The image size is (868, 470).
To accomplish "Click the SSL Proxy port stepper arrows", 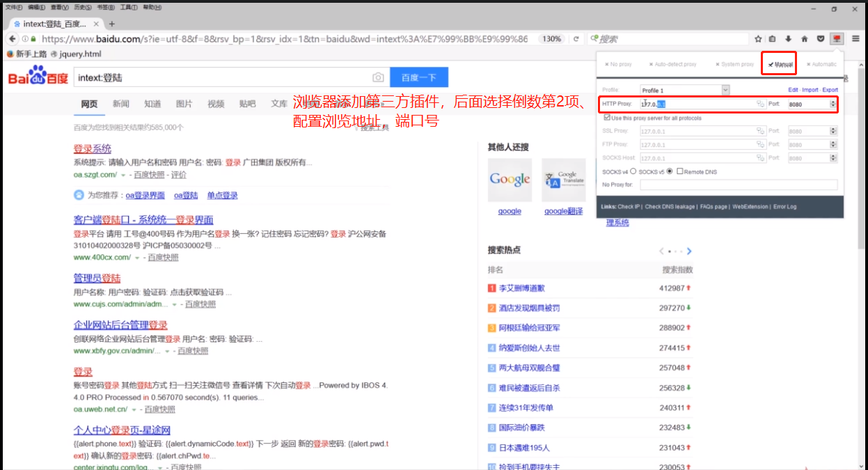I will [833, 131].
